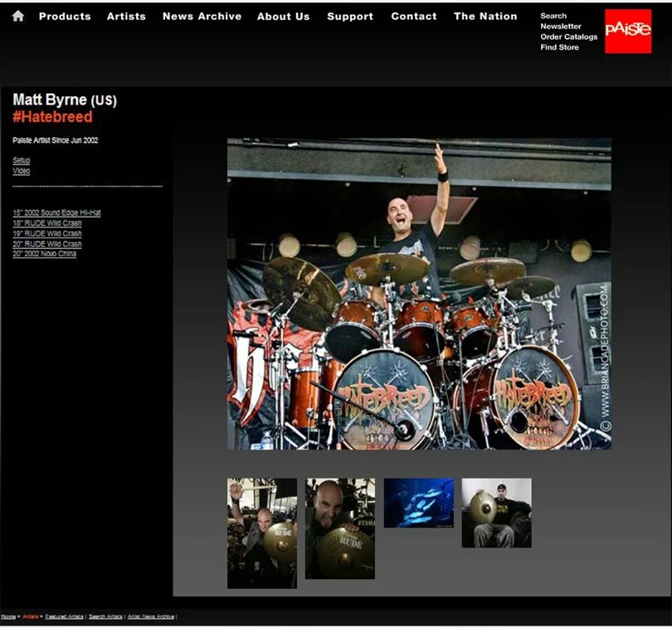Open Matt Byrne's Video link
The image size is (672, 628).
(x=22, y=171)
